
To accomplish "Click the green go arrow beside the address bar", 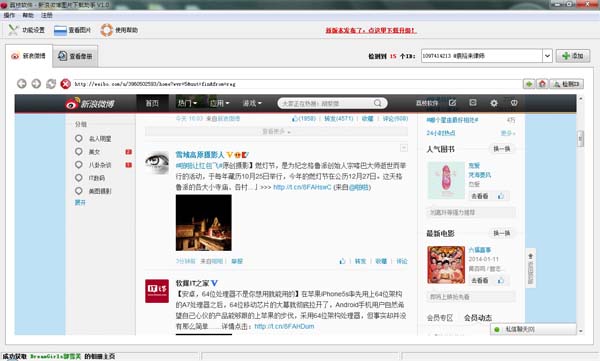I will [x=529, y=83].
